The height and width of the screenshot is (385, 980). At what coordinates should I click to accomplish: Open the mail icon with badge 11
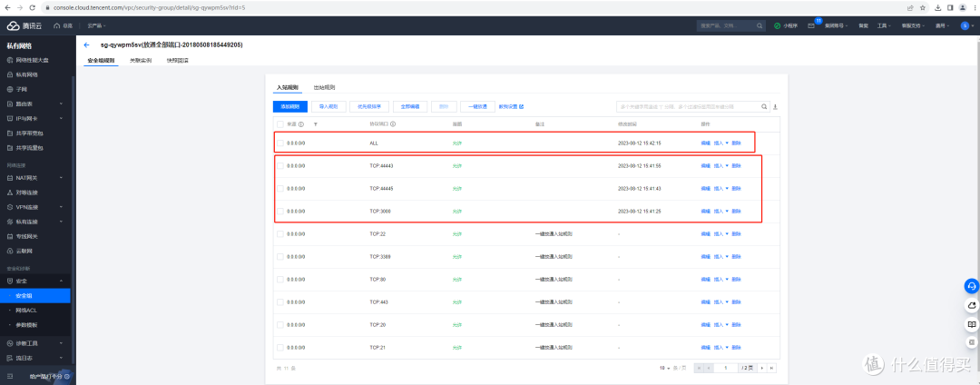tap(812, 25)
